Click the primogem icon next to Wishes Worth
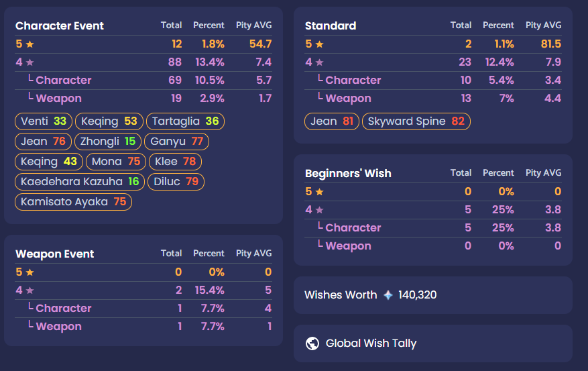The width and height of the screenshot is (588, 371). pyautogui.click(x=388, y=295)
